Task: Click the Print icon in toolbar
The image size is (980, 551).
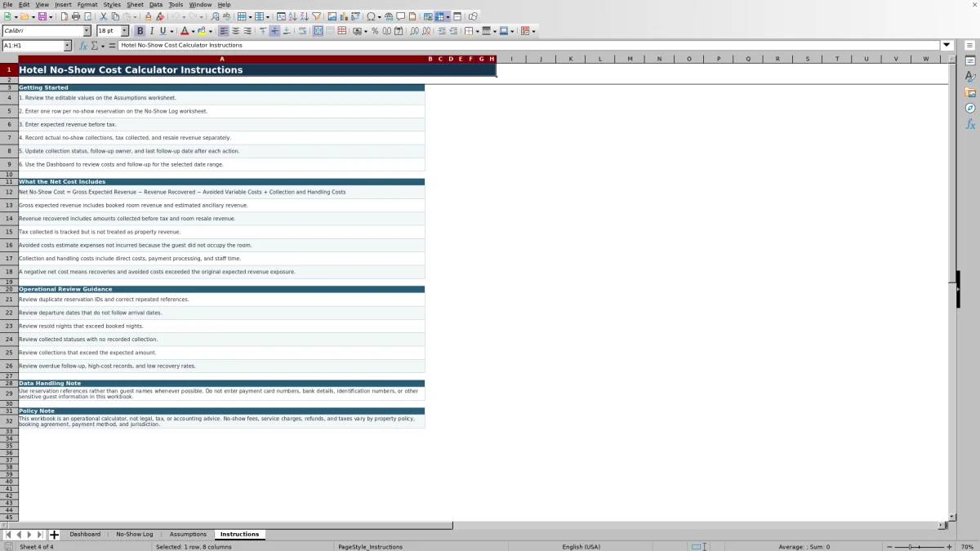Action: click(x=75, y=16)
